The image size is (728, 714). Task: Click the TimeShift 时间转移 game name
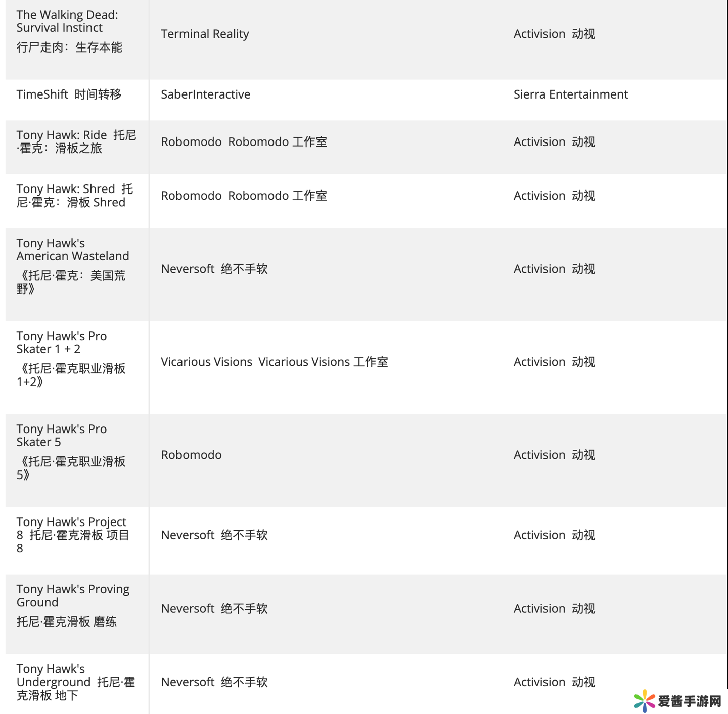(69, 94)
